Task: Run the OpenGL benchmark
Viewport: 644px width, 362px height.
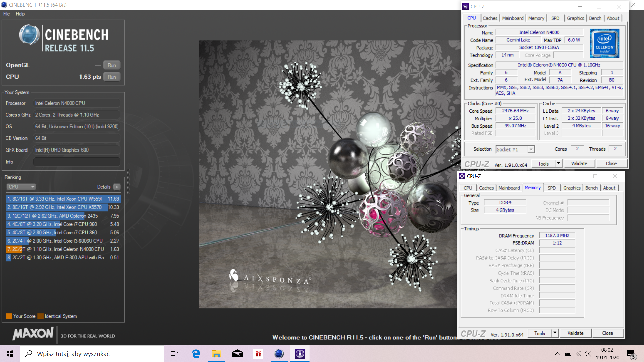Action: 112,65
